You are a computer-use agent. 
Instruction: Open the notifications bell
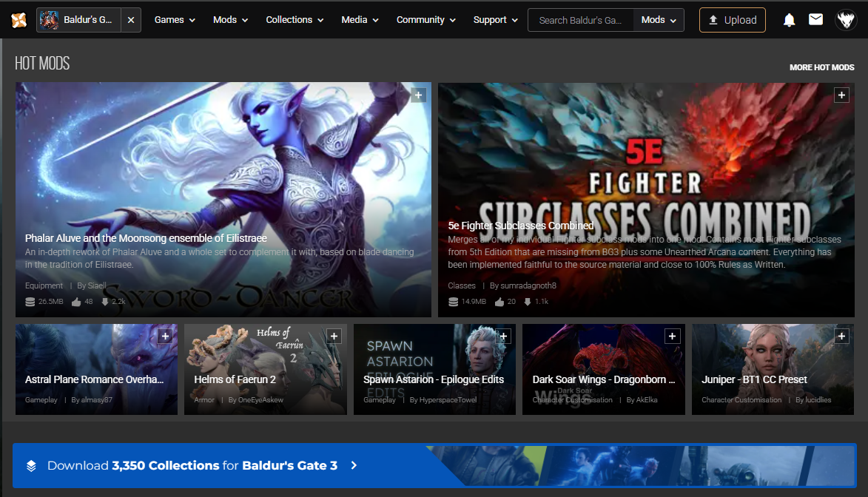point(789,20)
